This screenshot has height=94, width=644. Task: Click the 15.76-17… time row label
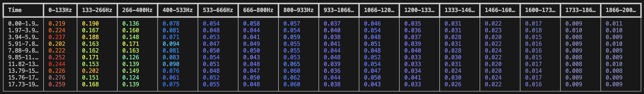(x=23, y=78)
